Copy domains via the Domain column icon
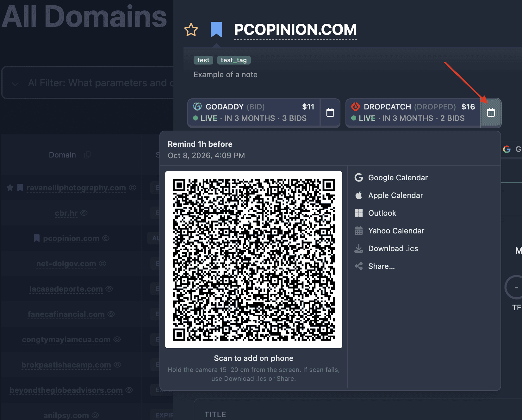522x420 pixels. click(87, 155)
